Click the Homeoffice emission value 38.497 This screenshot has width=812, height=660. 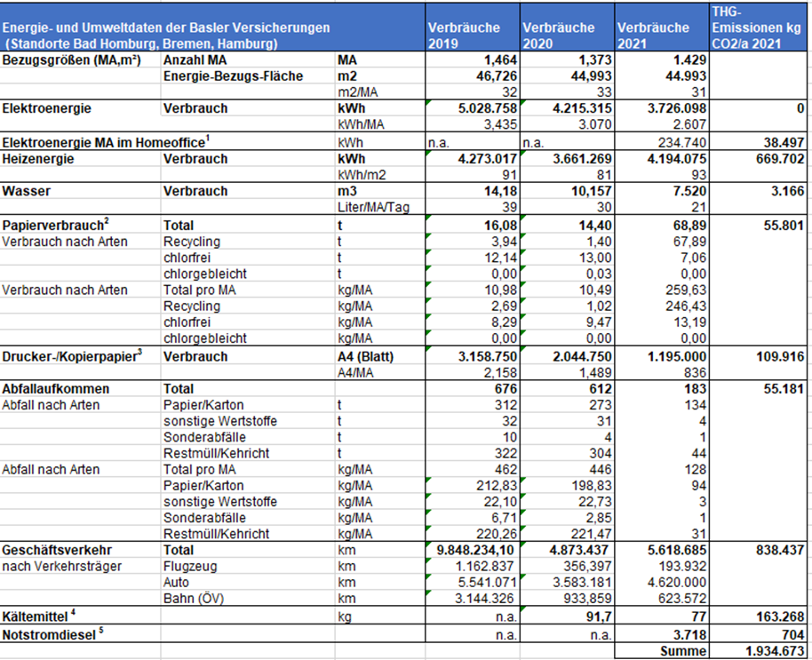[x=784, y=142]
